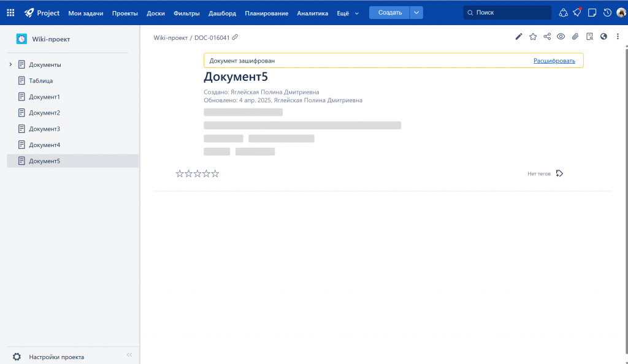Open the more actions kebab menu
The image size is (628, 364).
[618, 36]
